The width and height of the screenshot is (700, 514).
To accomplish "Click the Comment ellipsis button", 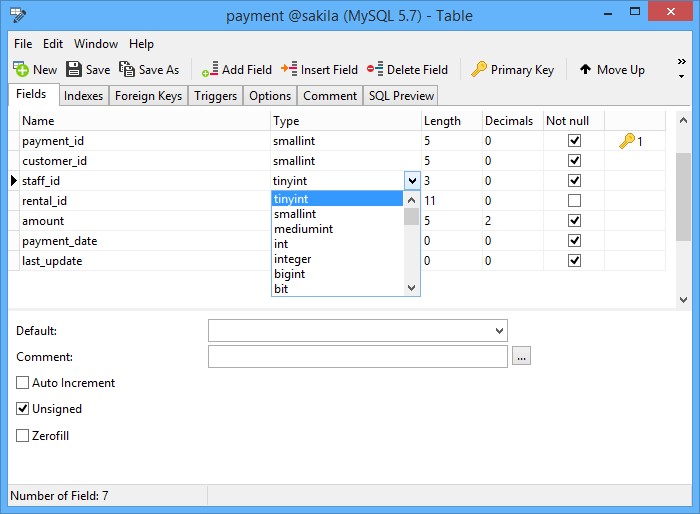I will coord(521,357).
